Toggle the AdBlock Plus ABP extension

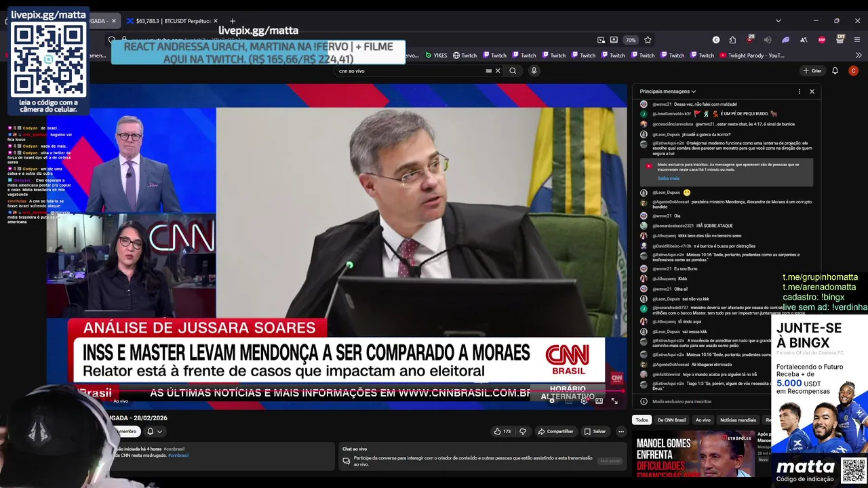[x=822, y=40]
